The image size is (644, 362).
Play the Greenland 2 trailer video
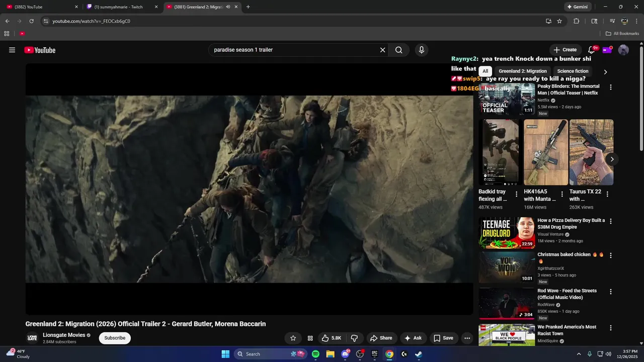pyautogui.click(x=250, y=189)
